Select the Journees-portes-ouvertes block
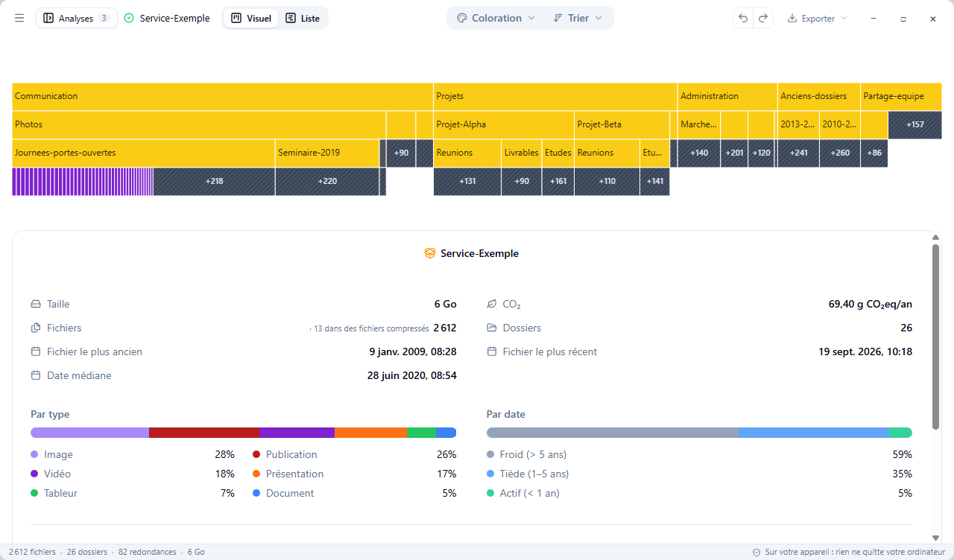954x560 pixels. point(144,153)
